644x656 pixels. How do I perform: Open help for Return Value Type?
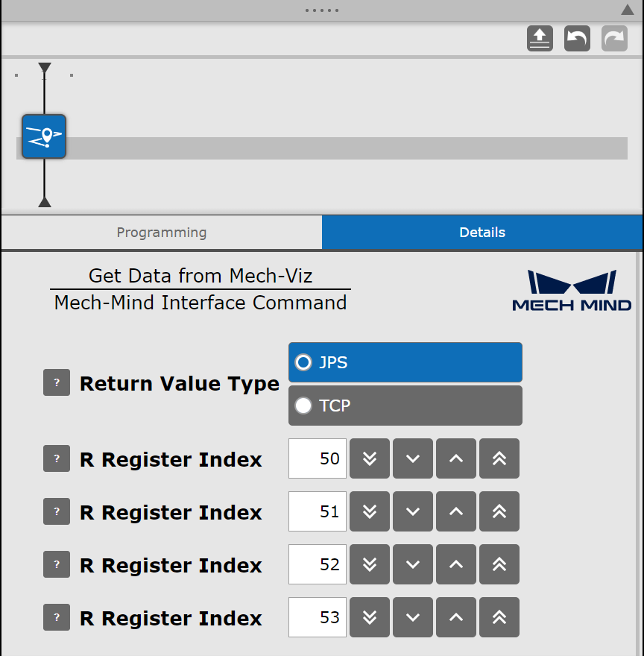pos(57,382)
